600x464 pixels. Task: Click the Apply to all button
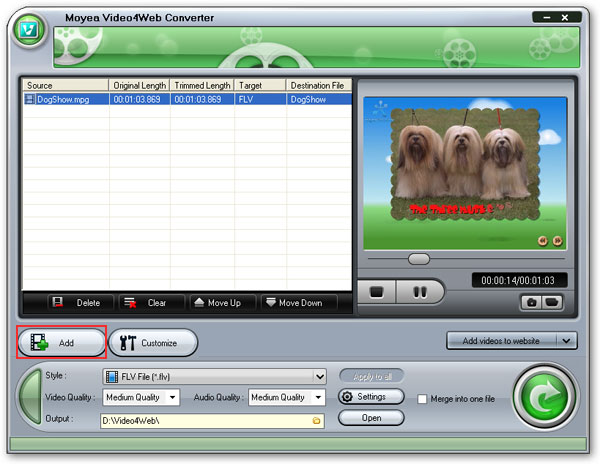click(x=372, y=376)
